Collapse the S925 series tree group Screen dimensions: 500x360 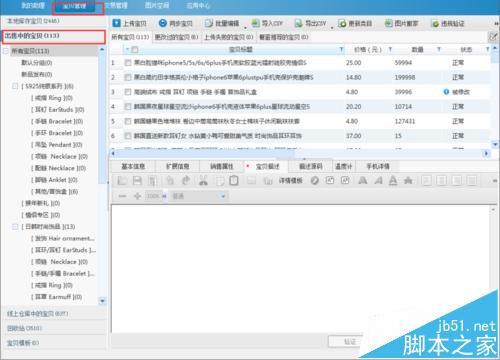pos(15,86)
